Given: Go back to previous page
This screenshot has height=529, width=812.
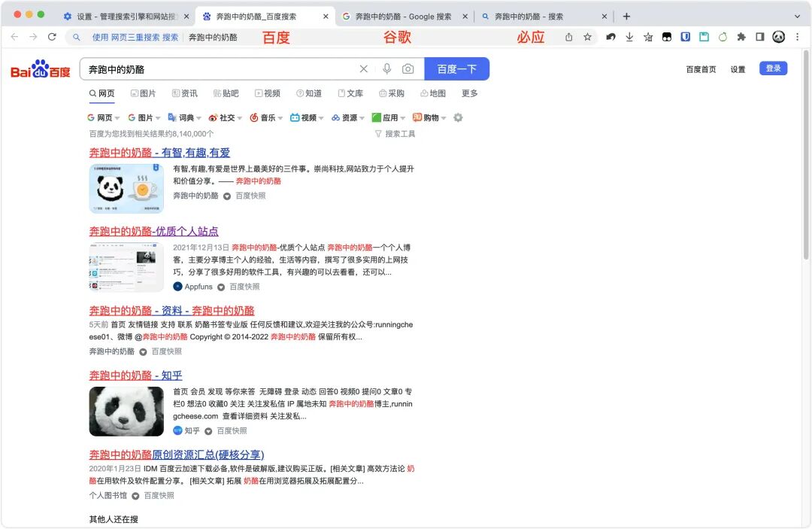Looking at the screenshot, I should pos(14,37).
